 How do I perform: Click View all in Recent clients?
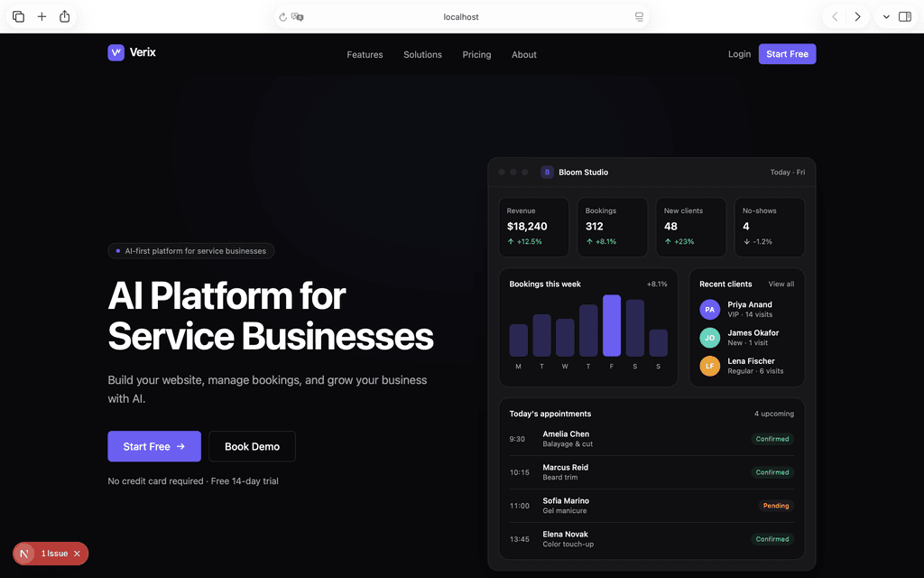pos(781,284)
